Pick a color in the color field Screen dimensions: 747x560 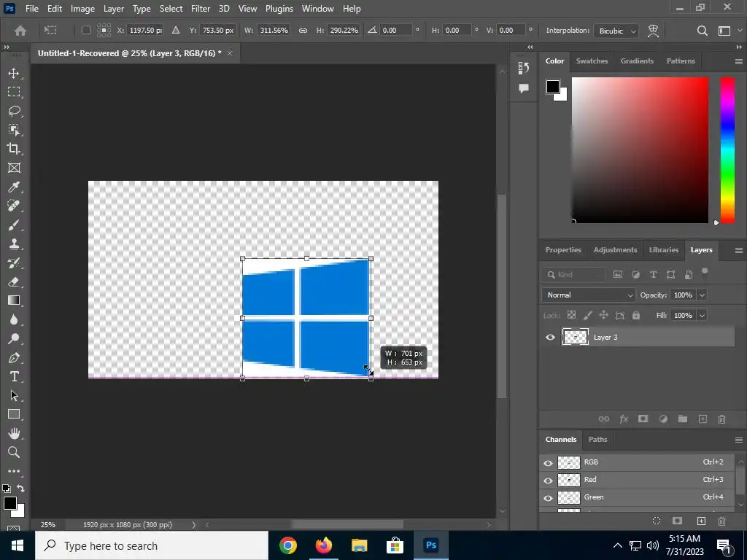640,150
